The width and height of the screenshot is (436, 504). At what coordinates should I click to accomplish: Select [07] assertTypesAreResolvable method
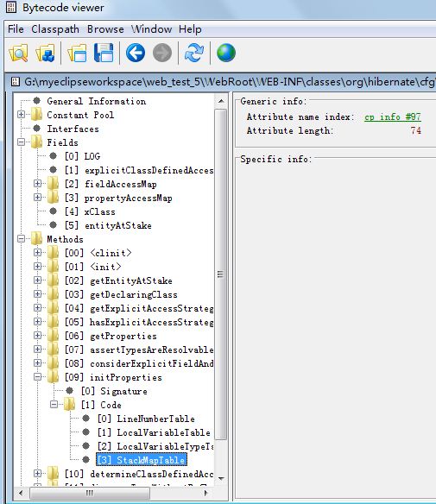[x=139, y=350]
